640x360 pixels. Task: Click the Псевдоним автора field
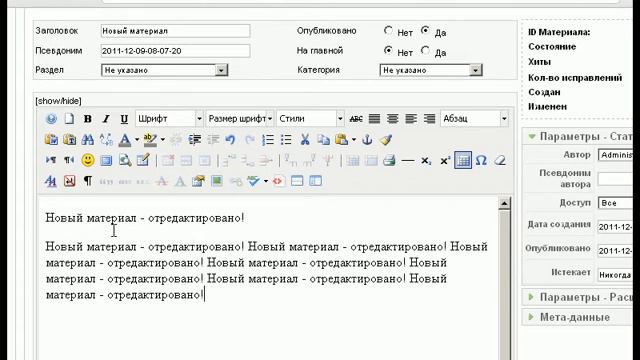point(616,179)
